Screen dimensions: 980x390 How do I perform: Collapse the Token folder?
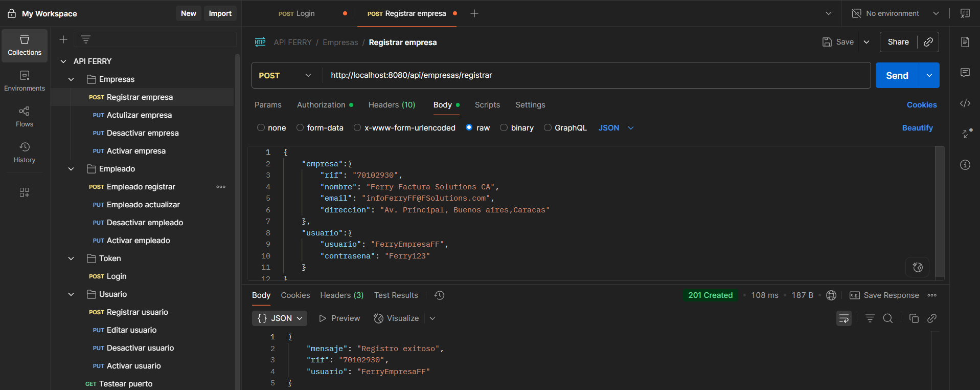coord(71,258)
